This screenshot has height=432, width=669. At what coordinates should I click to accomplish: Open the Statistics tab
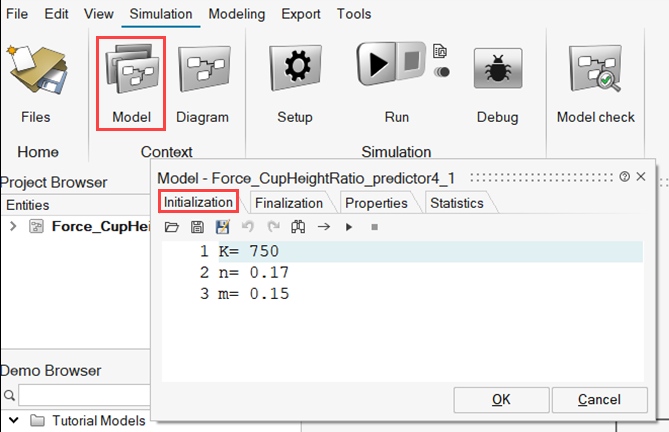[456, 203]
